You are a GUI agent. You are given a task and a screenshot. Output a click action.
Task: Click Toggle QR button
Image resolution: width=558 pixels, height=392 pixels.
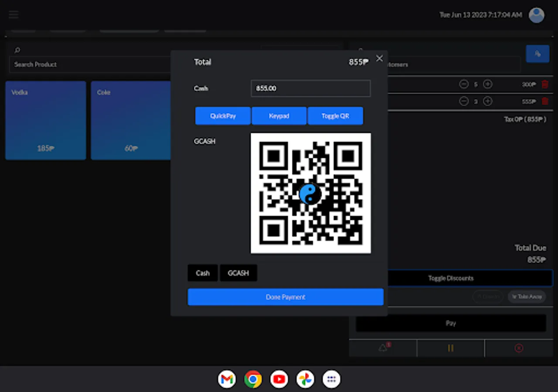pyautogui.click(x=335, y=116)
